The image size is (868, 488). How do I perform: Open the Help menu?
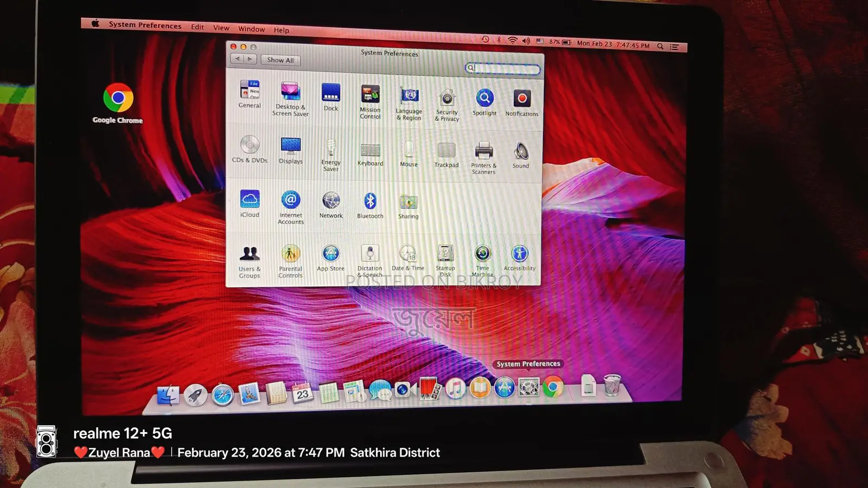(281, 30)
